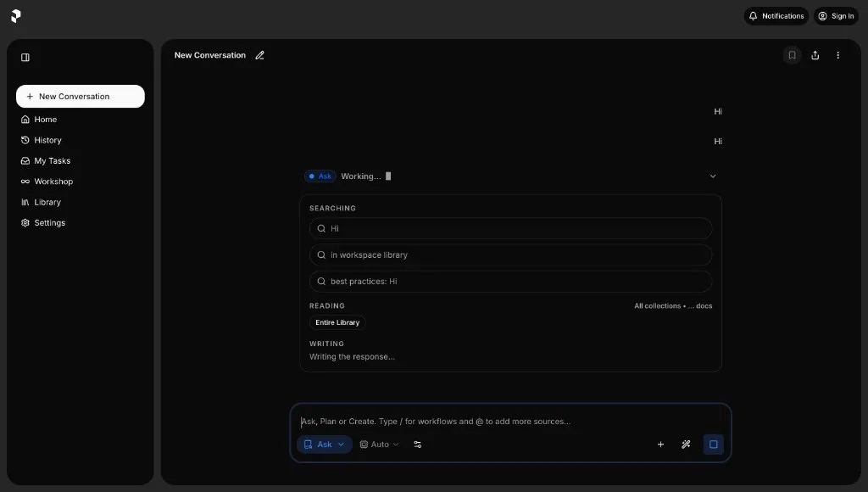
Task: Click the second 'Hi' user message
Action: click(x=718, y=142)
